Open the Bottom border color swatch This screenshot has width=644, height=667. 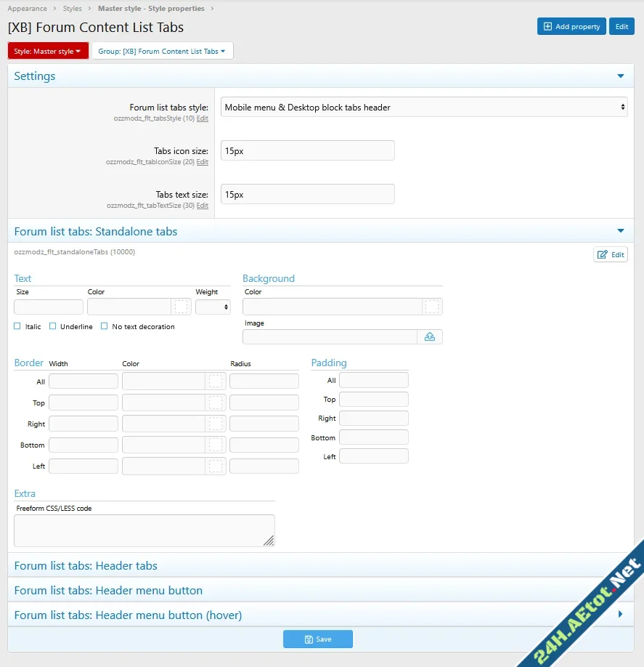click(x=215, y=444)
